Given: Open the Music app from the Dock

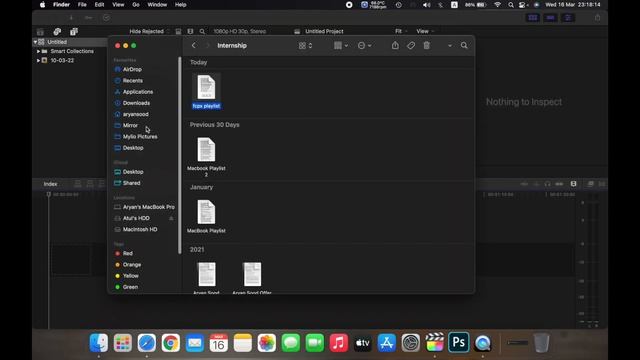Looking at the screenshot, I should 338,342.
